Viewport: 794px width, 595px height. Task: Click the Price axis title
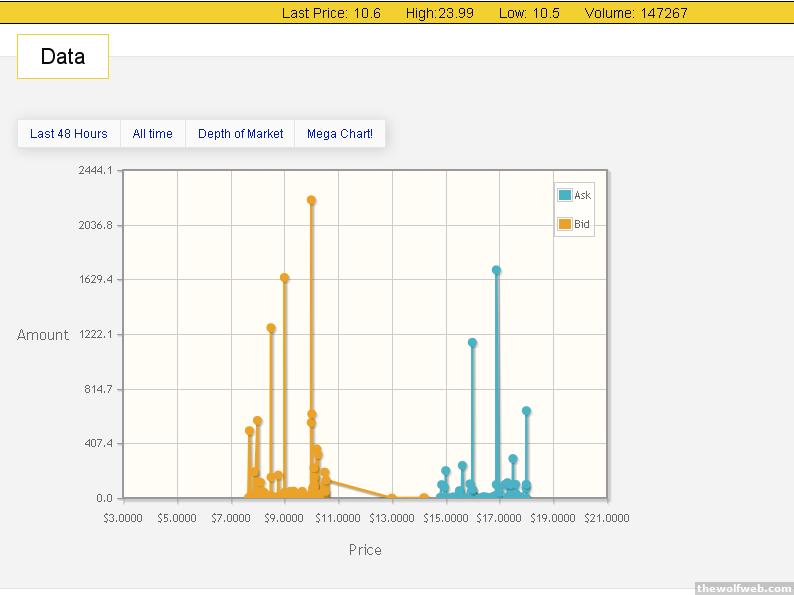[x=365, y=550]
